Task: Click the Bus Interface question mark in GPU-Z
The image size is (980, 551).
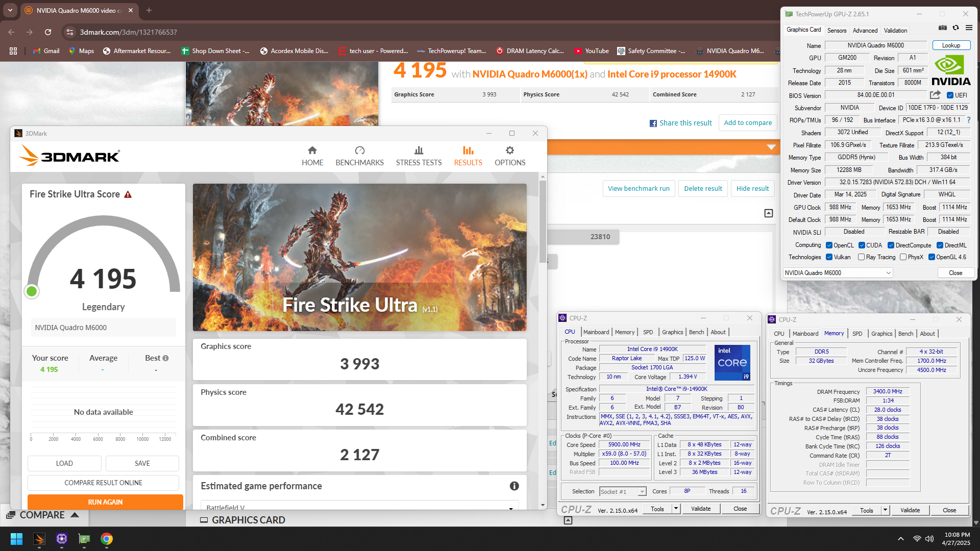Action: (968, 120)
